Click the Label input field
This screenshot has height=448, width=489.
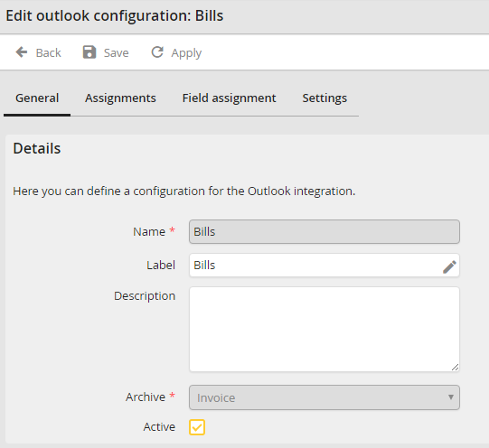[324, 266]
